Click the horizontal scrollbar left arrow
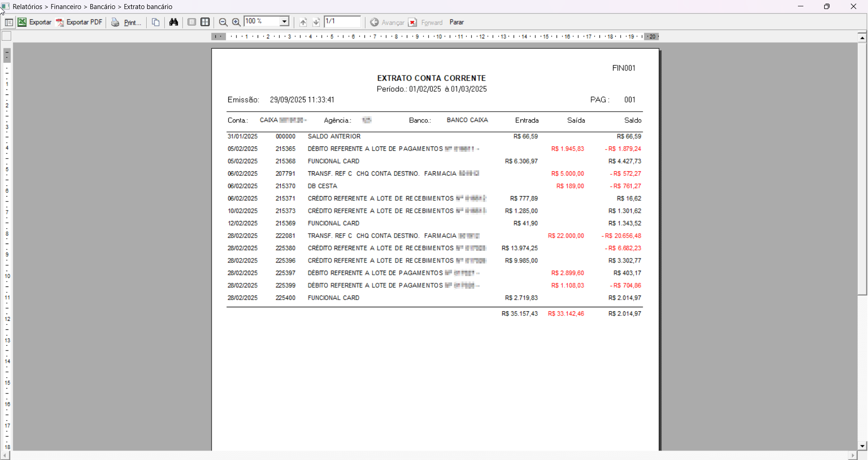 point(5,455)
